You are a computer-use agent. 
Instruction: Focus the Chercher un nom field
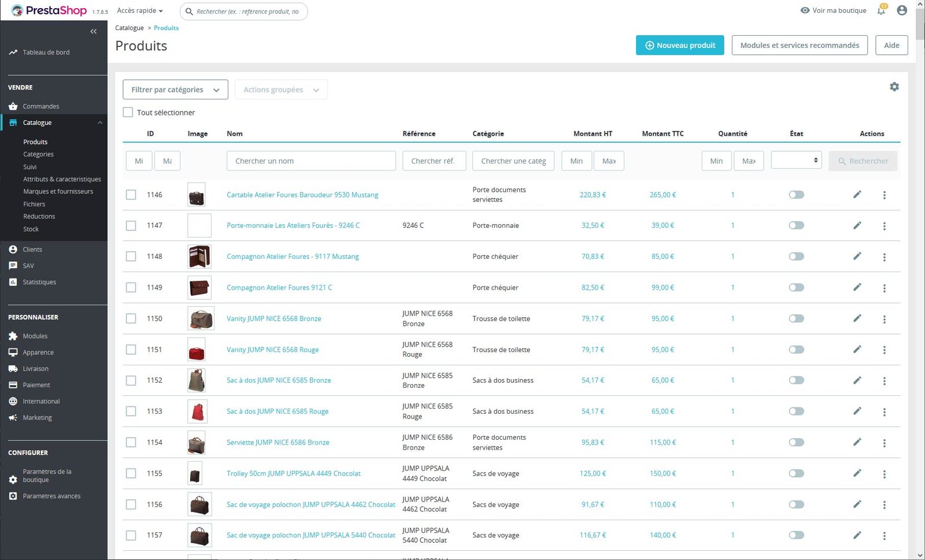coord(311,161)
